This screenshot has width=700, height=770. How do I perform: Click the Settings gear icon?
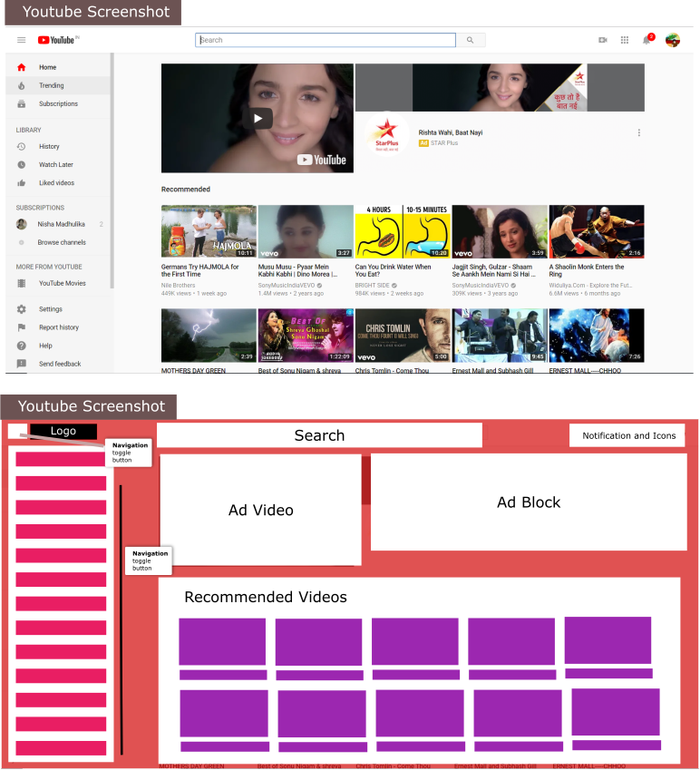(x=21, y=309)
